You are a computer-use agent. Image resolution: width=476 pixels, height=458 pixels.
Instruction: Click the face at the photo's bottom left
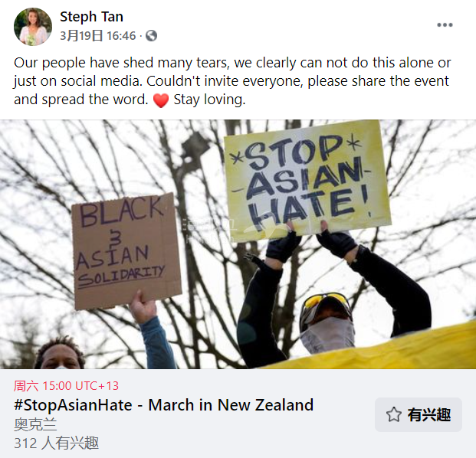[60, 353]
